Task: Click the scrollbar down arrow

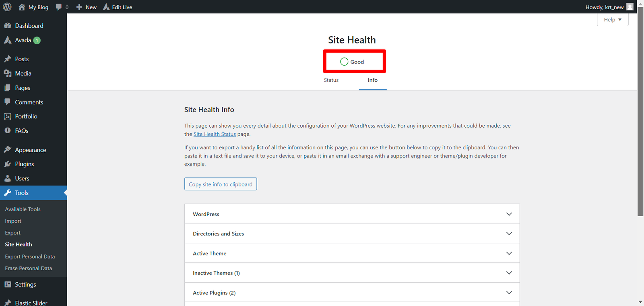Action: click(640, 302)
